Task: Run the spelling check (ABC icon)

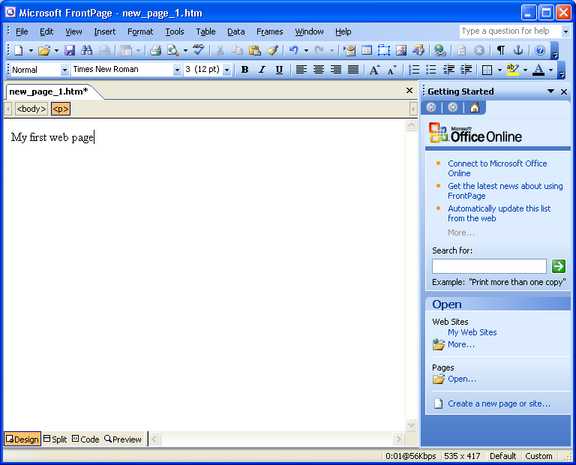Action: 198,50
